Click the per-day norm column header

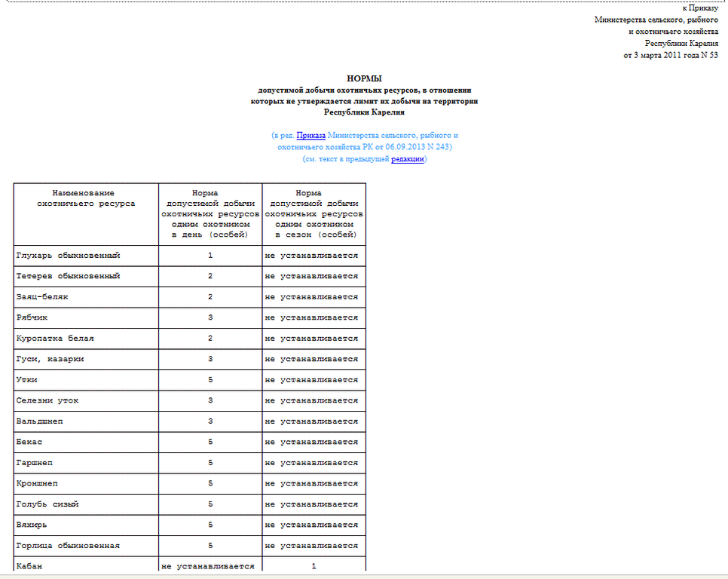click(x=210, y=214)
